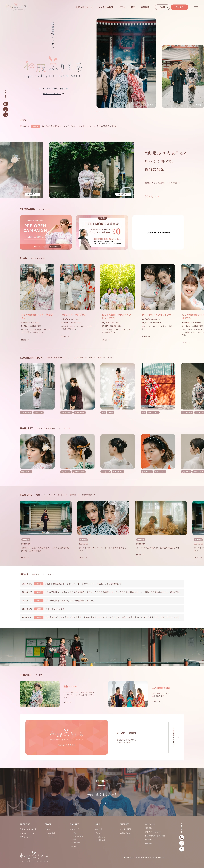Click MORE under 二尺袖着物の販売 service

coord(156,701)
